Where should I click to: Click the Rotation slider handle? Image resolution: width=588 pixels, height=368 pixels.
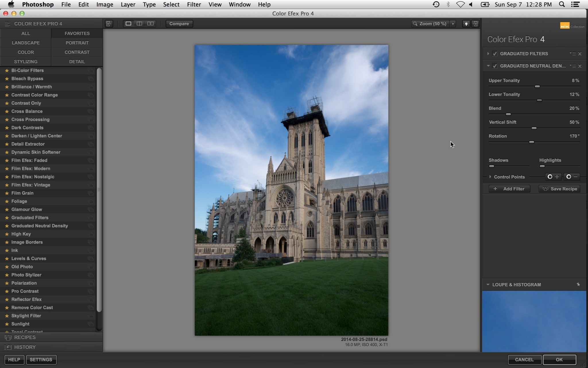click(531, 142)
